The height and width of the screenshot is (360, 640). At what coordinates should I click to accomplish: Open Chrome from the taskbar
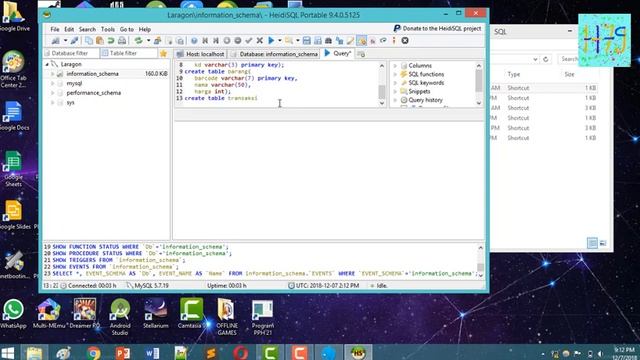pos(93,353)
